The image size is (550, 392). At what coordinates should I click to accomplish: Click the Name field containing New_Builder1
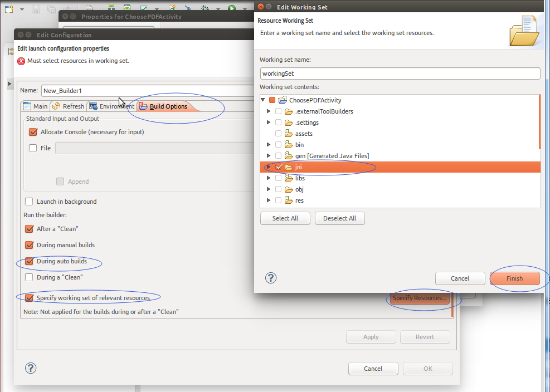point(147,91)
